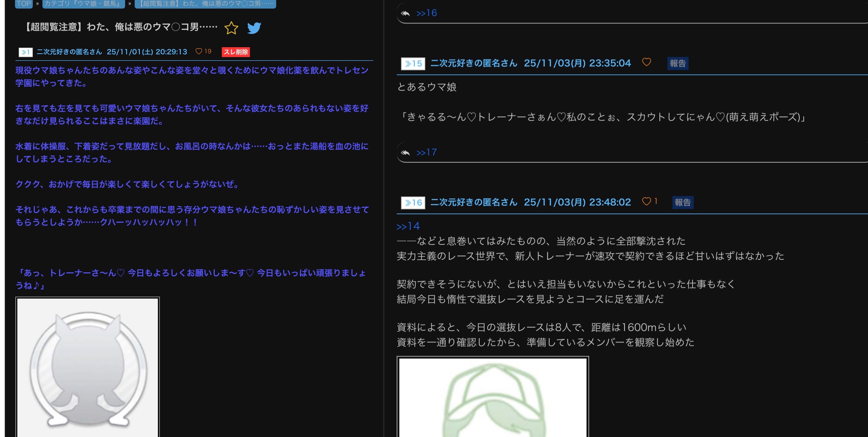Open カテゴリ『ウマ娘・競馬』 breadcrumb
The image size is (868, 437).
point(83,4)
